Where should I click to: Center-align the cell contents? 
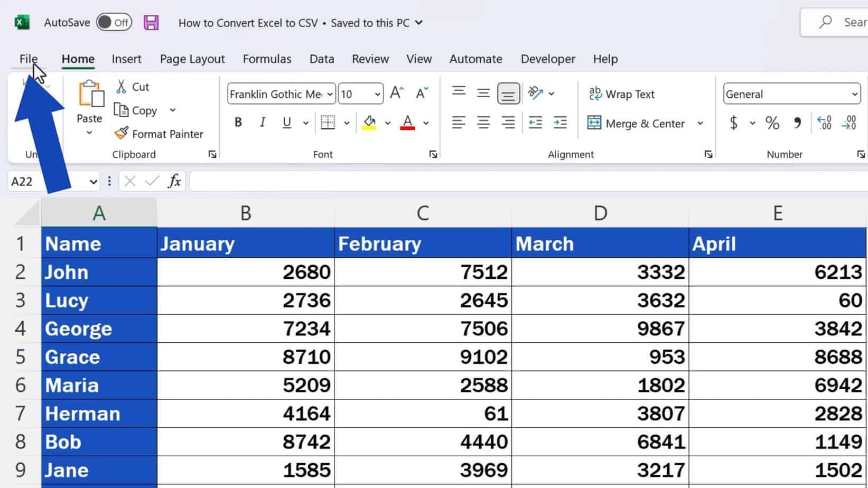pyautogui.click(x=483, y=123)
